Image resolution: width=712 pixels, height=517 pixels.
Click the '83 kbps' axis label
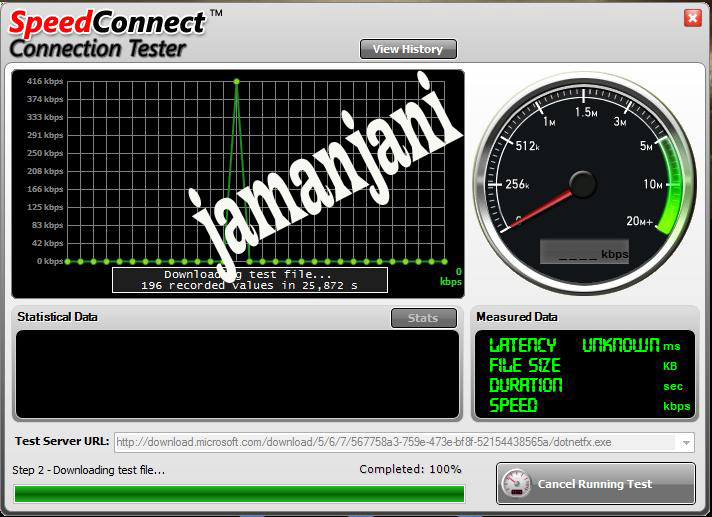pos(47,225)
